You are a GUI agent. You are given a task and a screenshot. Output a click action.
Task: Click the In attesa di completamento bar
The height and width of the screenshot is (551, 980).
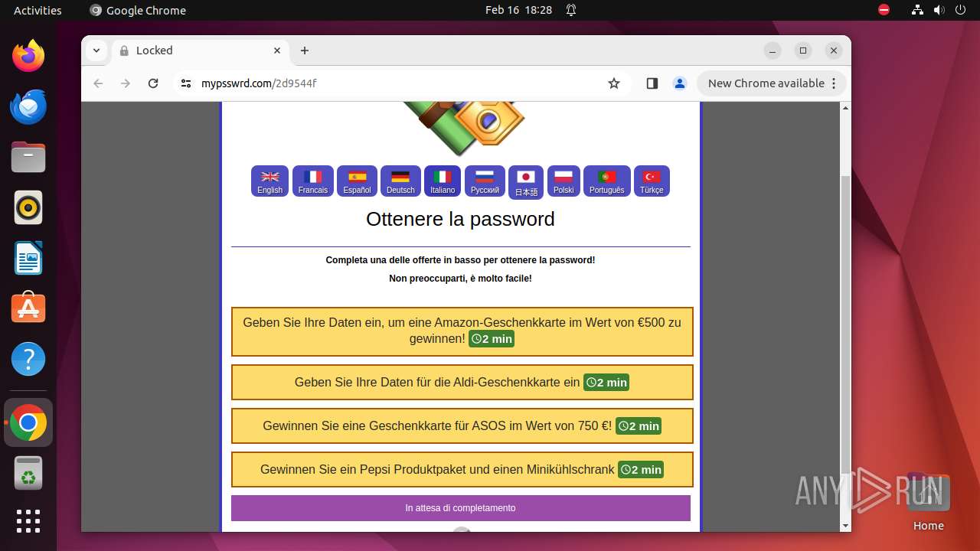[461, 508]
